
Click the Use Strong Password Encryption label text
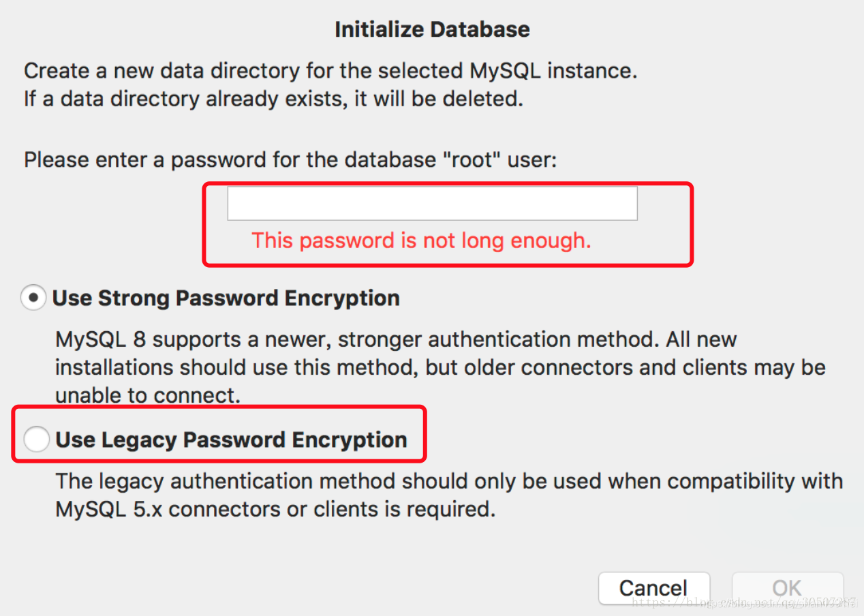(x=226, y=298)
